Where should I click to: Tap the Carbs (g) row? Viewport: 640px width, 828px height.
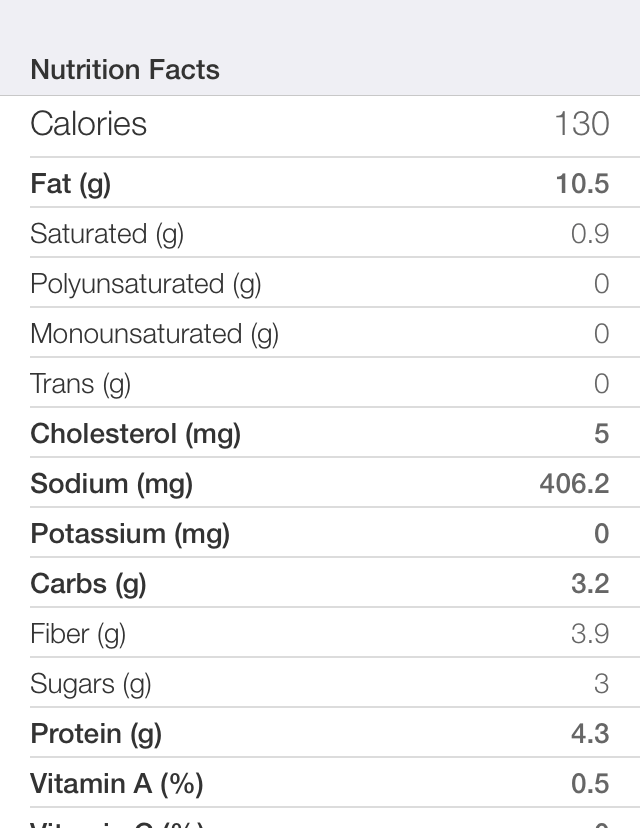point(320,582)
